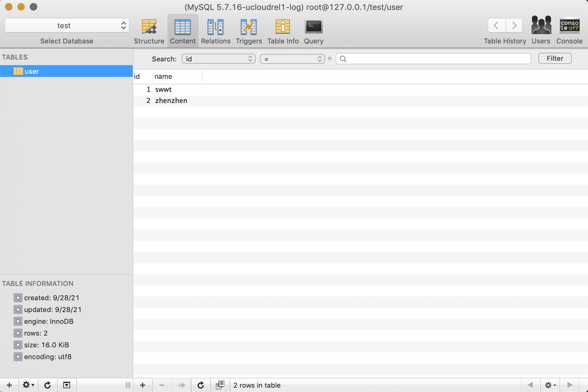Image resolution: width=588 pixels, height=392 pixels.
Task: Go to next page of rows
Action: point(570,385)
